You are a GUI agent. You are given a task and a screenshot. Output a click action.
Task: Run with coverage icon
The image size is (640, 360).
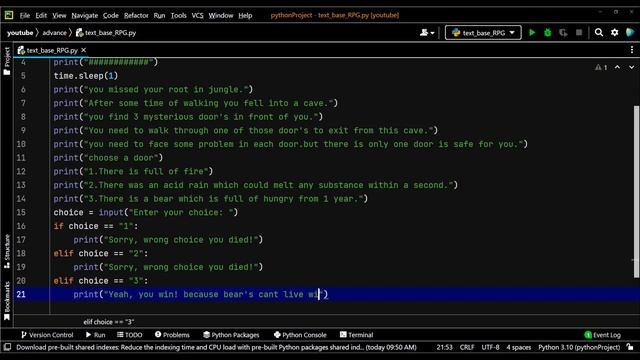click(x=563, y=33)
